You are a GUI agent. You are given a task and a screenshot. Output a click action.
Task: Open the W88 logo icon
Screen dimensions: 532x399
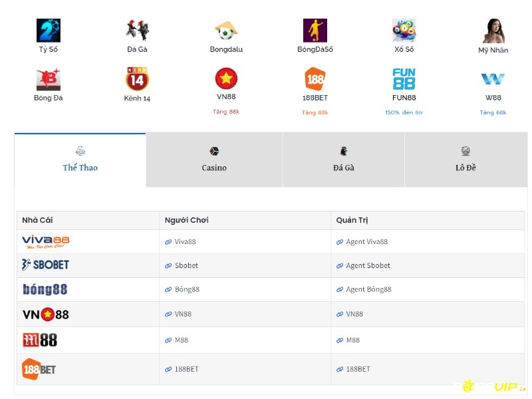(493, 79)
